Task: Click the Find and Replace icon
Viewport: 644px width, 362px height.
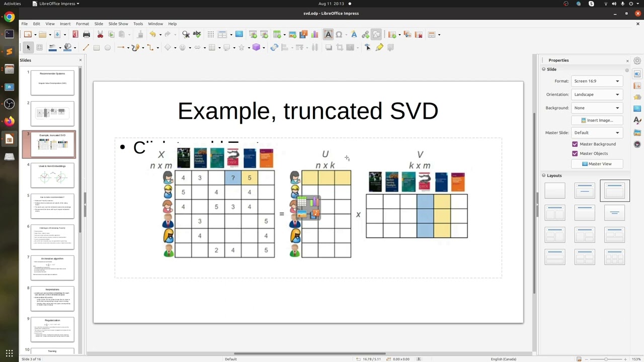Action: tap(186, 34)
